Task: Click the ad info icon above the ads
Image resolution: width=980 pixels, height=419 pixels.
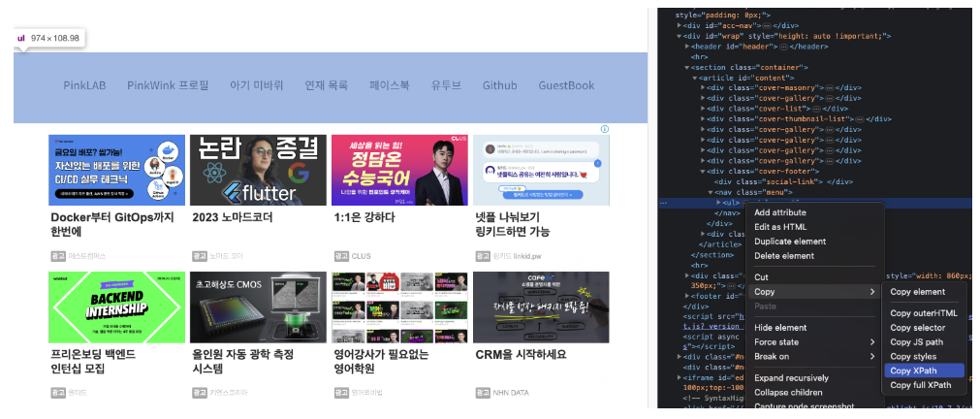Action: pos(604,129)
